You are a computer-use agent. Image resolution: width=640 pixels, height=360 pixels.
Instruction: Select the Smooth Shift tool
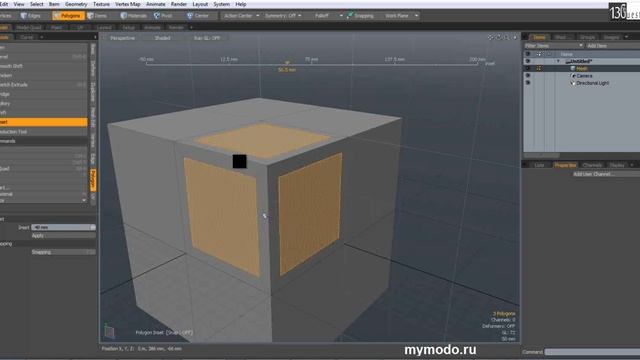[x=43, y=66]
